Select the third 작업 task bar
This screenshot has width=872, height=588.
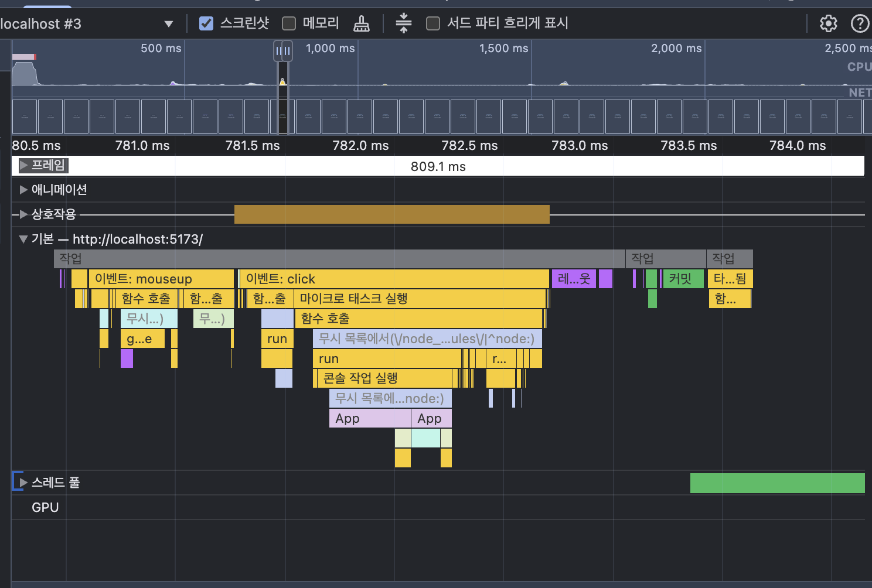(730, 259)
